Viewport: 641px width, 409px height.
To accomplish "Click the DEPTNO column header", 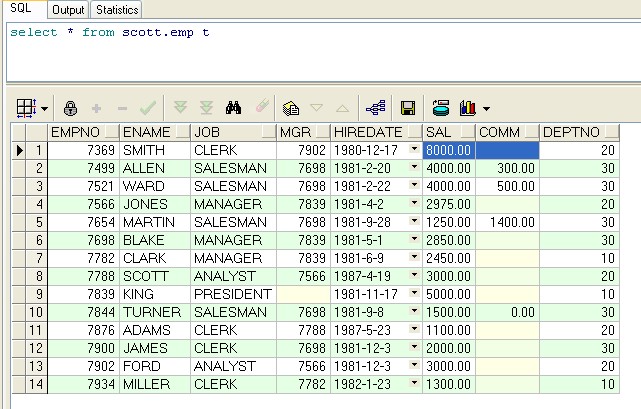I will point(579,132).
